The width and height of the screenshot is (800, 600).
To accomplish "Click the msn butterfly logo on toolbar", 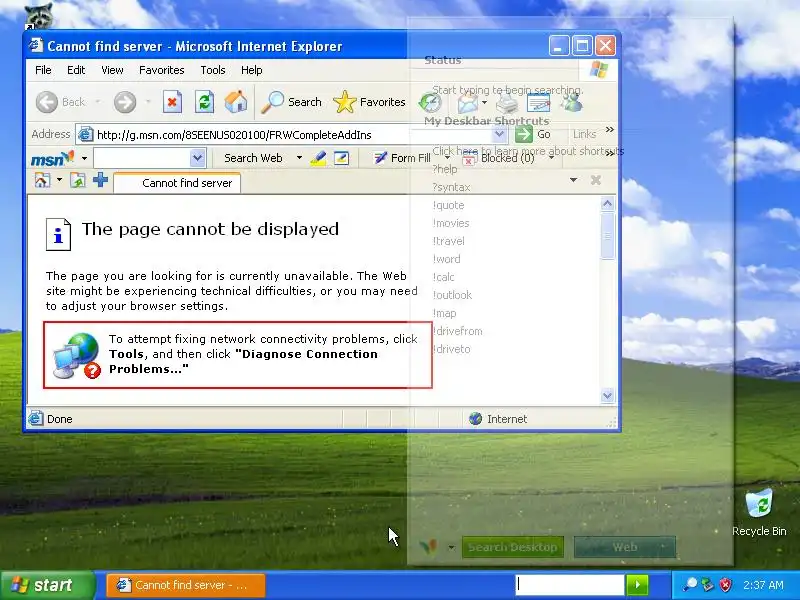I will pos(53,159).
